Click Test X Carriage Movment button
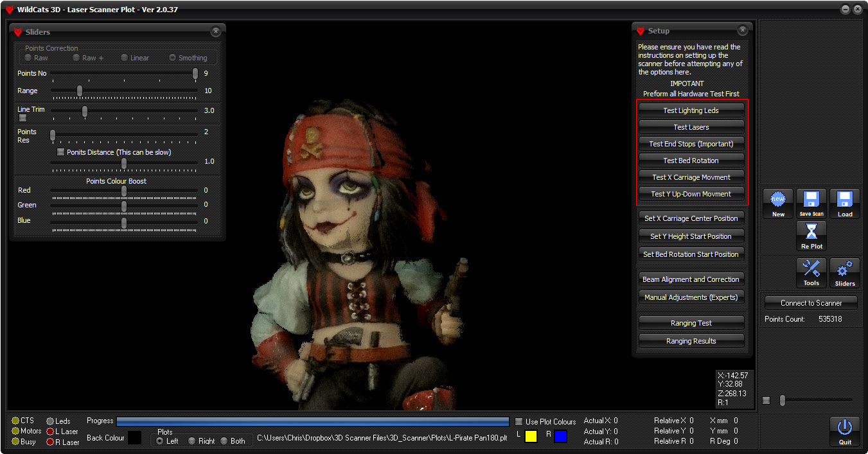 pos(691,177)
